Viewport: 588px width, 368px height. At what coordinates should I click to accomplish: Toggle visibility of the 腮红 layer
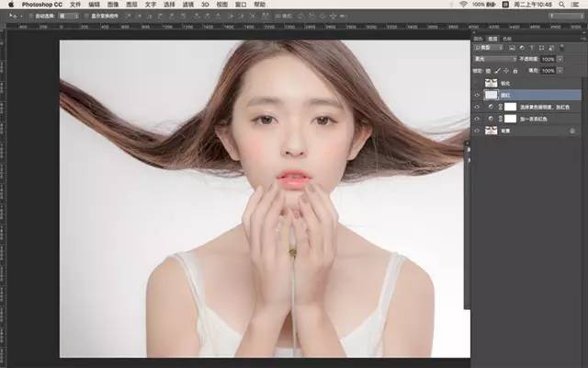pyautogui.click(x=476, y=95)
